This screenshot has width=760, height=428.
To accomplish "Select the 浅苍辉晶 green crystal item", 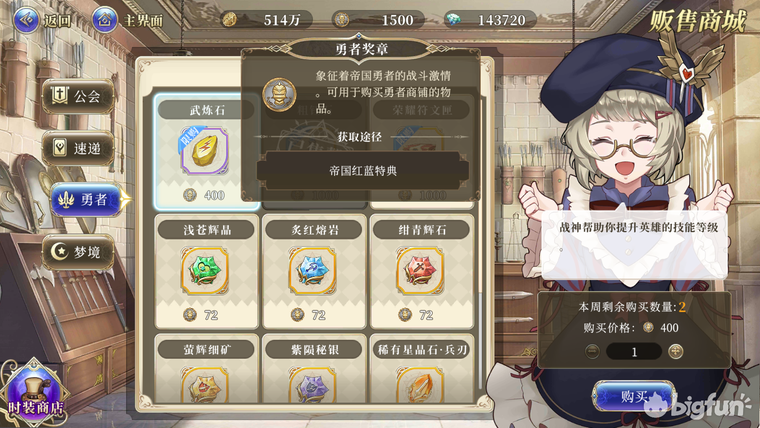I will click(205, 271).
